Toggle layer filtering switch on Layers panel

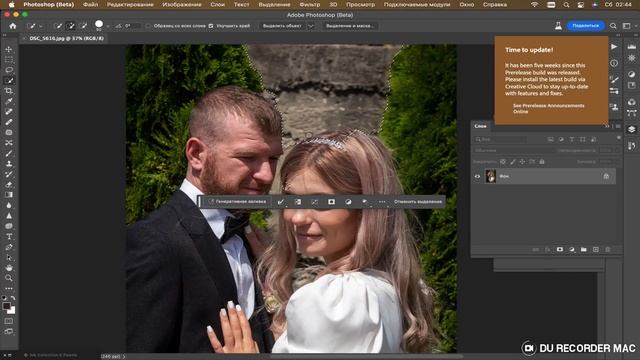(x=619, y=138)
